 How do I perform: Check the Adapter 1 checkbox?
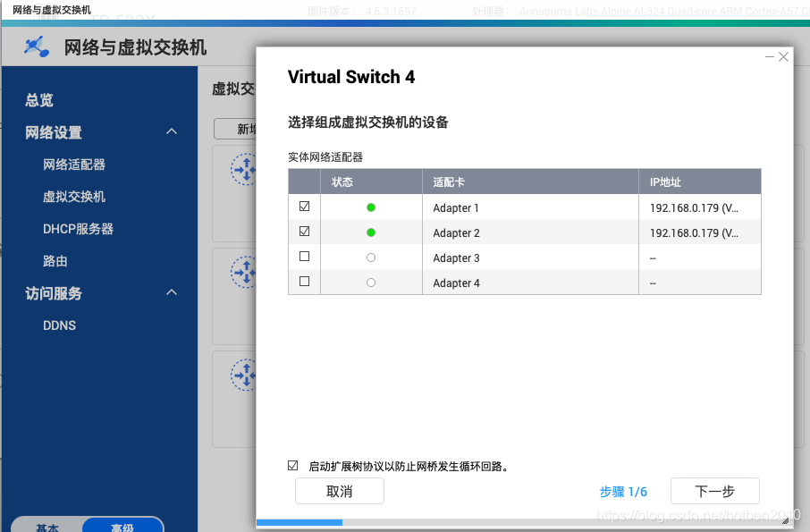[304, 207]
